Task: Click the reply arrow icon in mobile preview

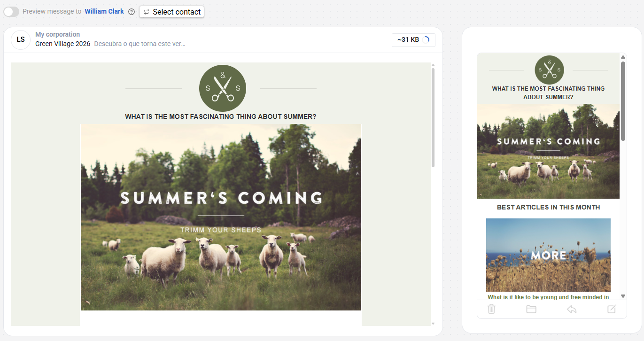Action: 572,309
